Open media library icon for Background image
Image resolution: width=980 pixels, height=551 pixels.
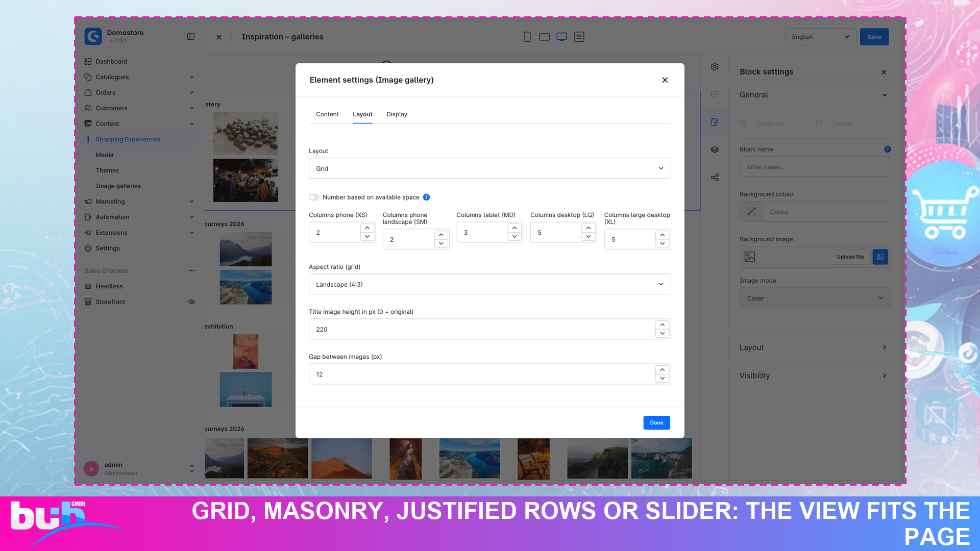coord(880,257)
